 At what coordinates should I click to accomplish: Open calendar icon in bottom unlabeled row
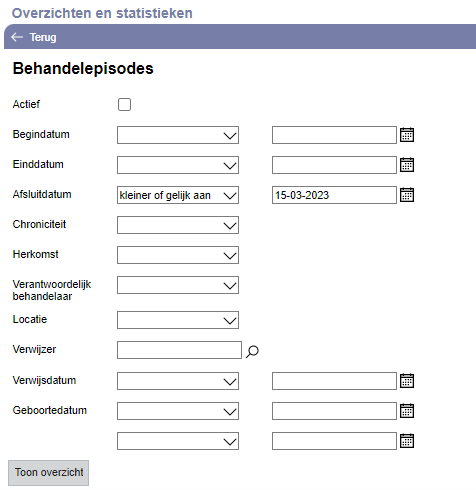407,441
